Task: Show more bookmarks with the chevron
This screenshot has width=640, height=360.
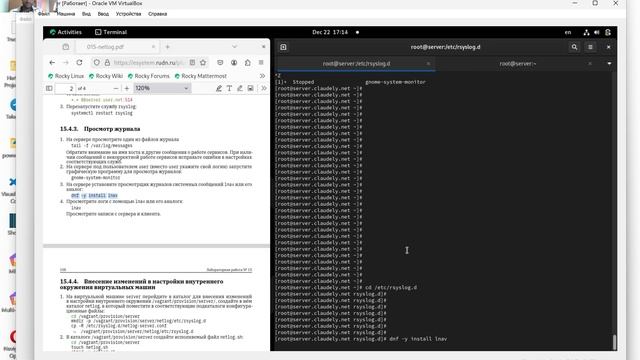Action: (x=262, y=76)
